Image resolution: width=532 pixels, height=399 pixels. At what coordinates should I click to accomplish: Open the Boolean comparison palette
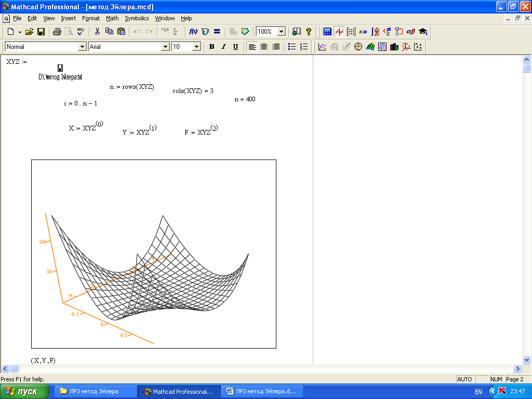(x=387, y=32)
